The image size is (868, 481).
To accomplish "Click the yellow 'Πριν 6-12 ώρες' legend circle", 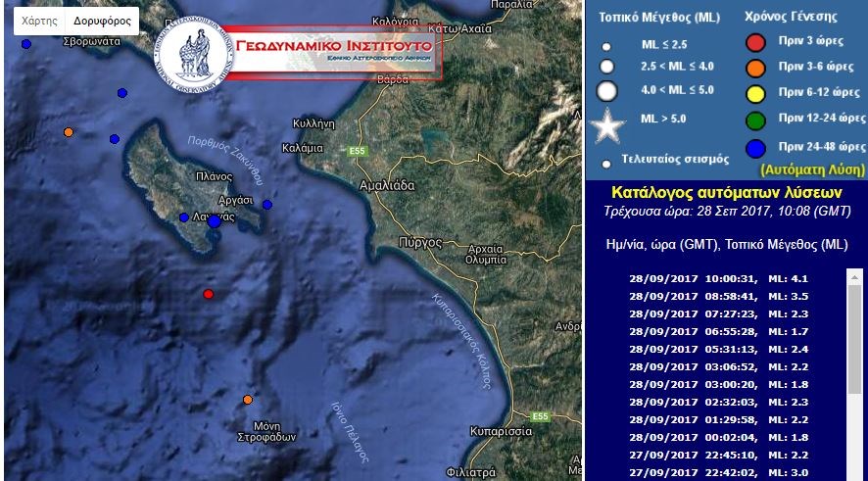I will [x=755, y=93].
